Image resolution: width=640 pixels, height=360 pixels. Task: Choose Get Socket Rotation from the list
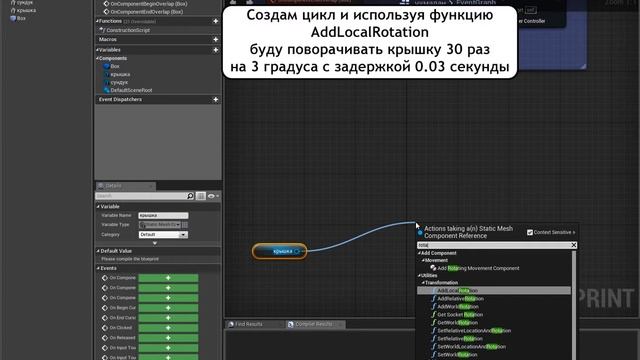pos(460,315)
